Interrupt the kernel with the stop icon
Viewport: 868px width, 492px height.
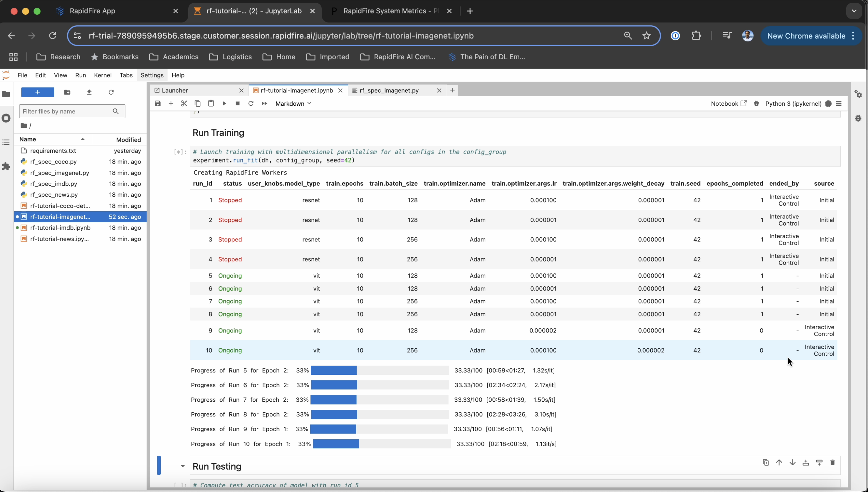[x=238, y=103]
